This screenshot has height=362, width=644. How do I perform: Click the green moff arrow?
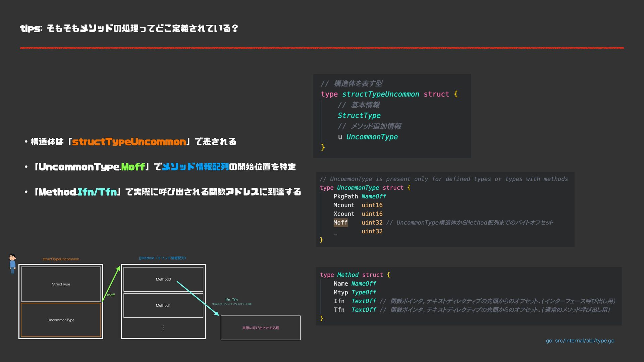111,284
